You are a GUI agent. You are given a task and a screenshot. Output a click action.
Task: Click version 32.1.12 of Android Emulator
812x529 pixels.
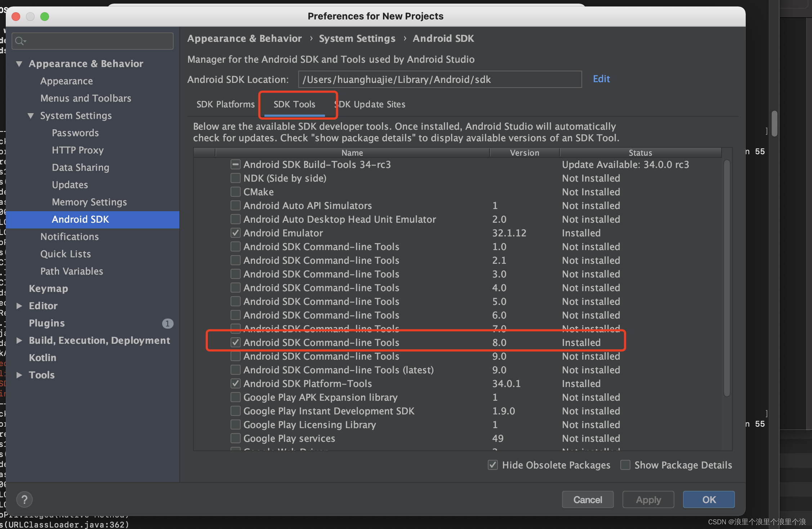tap(509, 233)
